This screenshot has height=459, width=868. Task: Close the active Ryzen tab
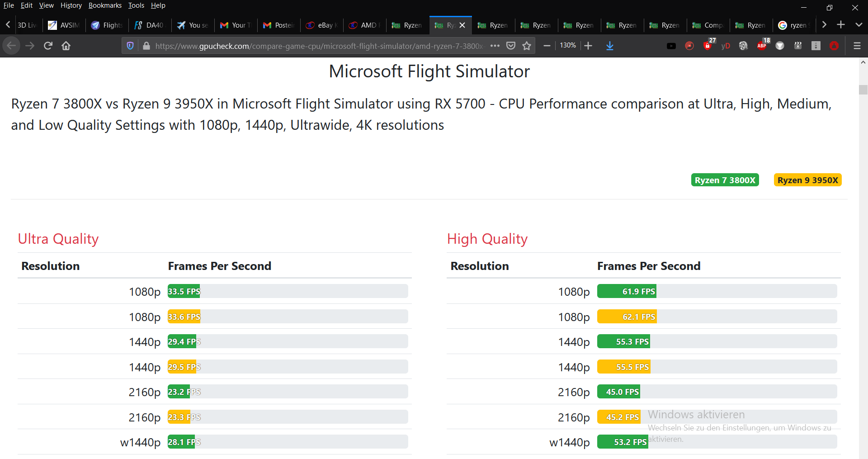(x=462, y=25)
